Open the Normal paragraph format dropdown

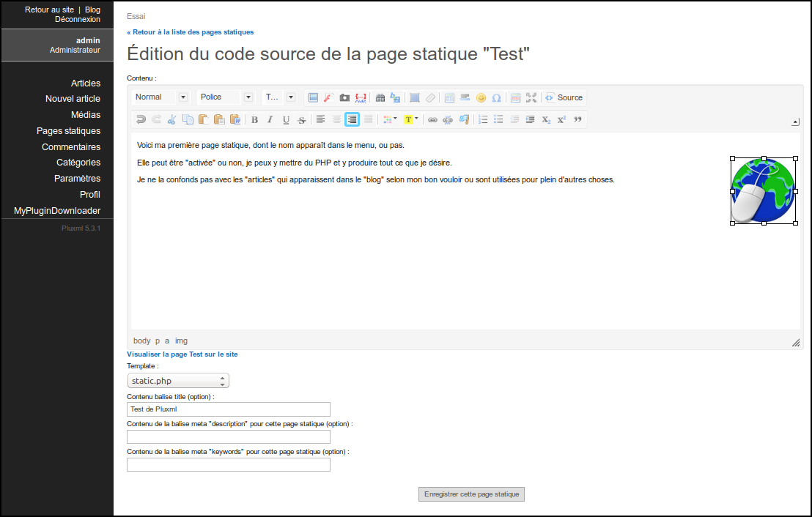(160, 97)
